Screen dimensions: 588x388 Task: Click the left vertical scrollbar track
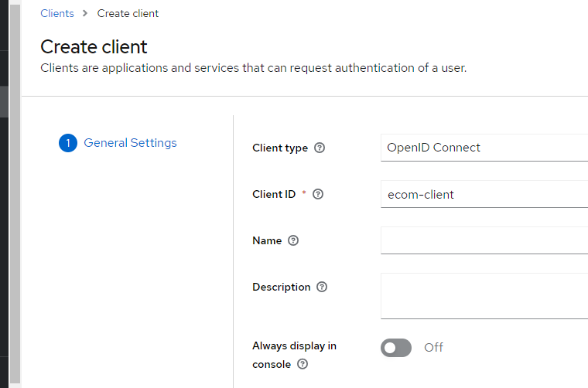click(15, 194)
